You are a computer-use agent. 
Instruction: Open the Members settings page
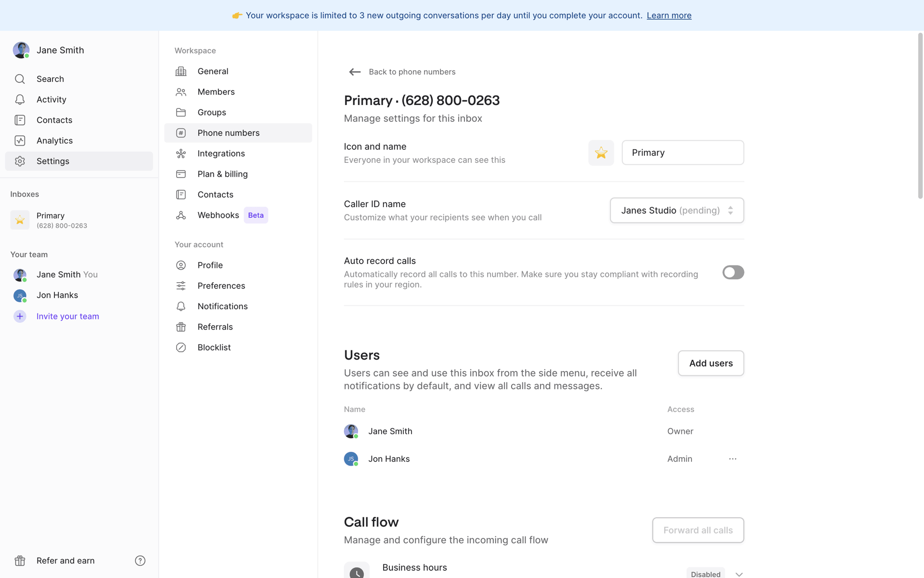coord(238,92)
